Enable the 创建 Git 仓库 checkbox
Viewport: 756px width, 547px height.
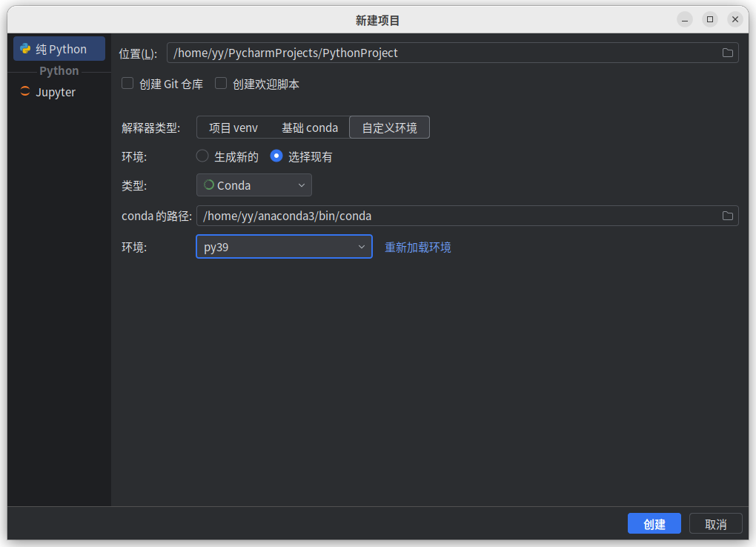pos(127,84)
